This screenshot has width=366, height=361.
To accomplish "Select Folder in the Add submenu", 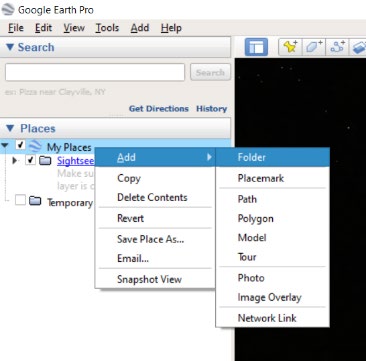I will pos(273,157).
